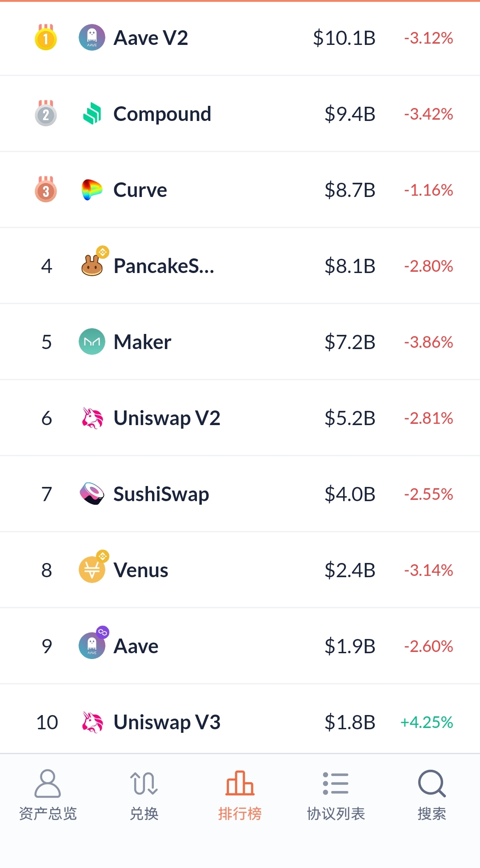The image size is (480, 868).
Task: Open the Aave rank 9 entry
Action: pos(136,646)
